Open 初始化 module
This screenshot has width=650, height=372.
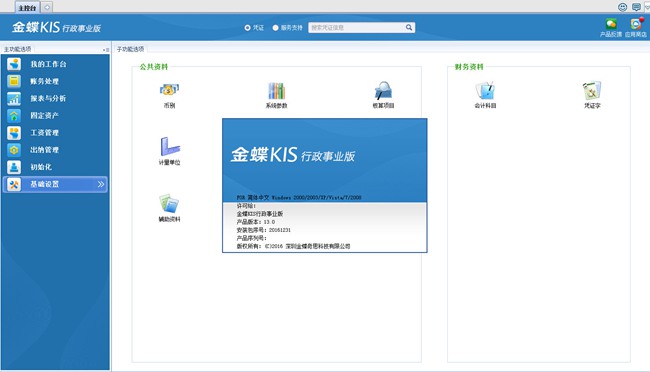click(x=55, y=167)
